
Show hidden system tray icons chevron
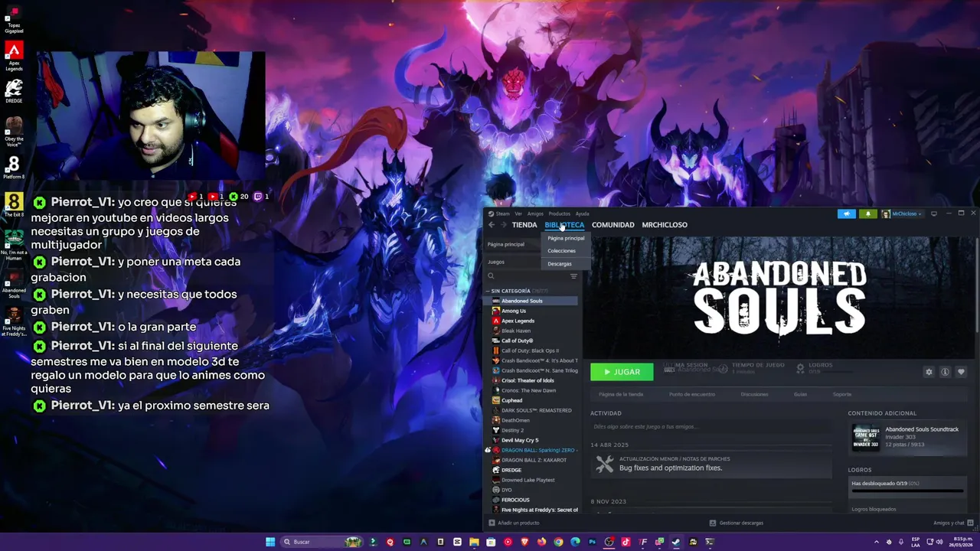coord(877,542)
